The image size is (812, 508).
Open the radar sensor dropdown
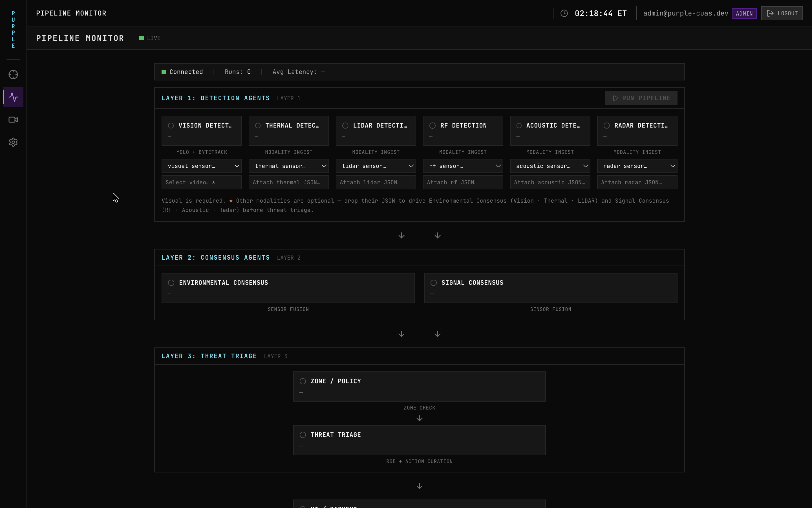pyautogui.click(x=637, y=166)
